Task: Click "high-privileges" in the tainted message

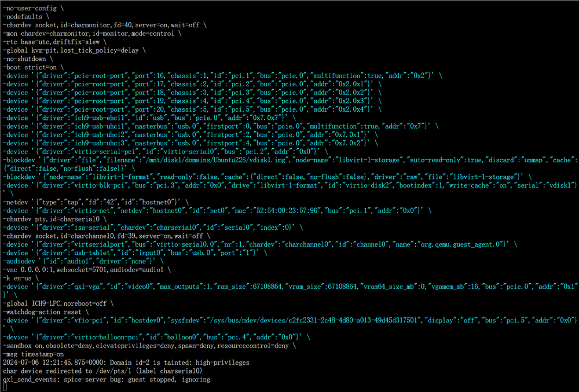Action: pyautogui.click(x=223, y=363)
